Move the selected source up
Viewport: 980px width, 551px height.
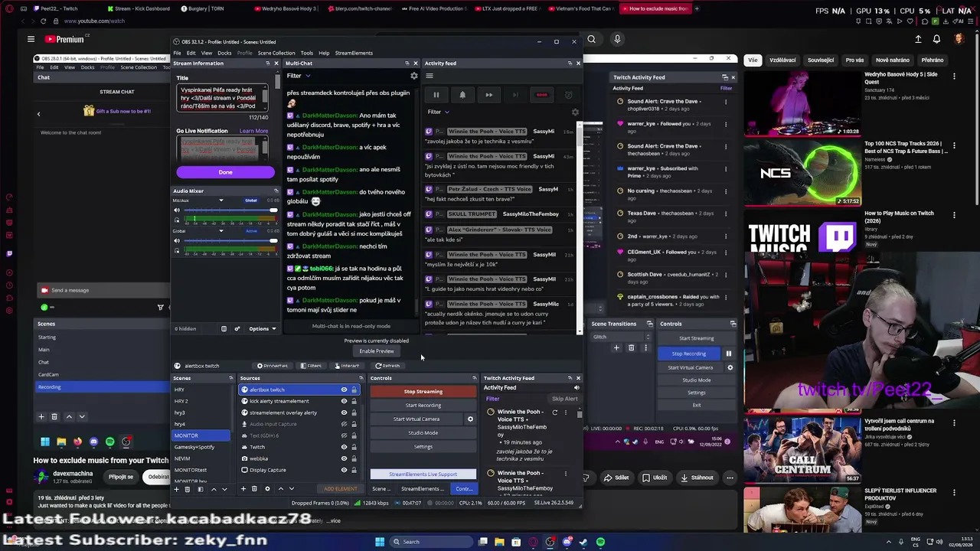coord(280,489)
